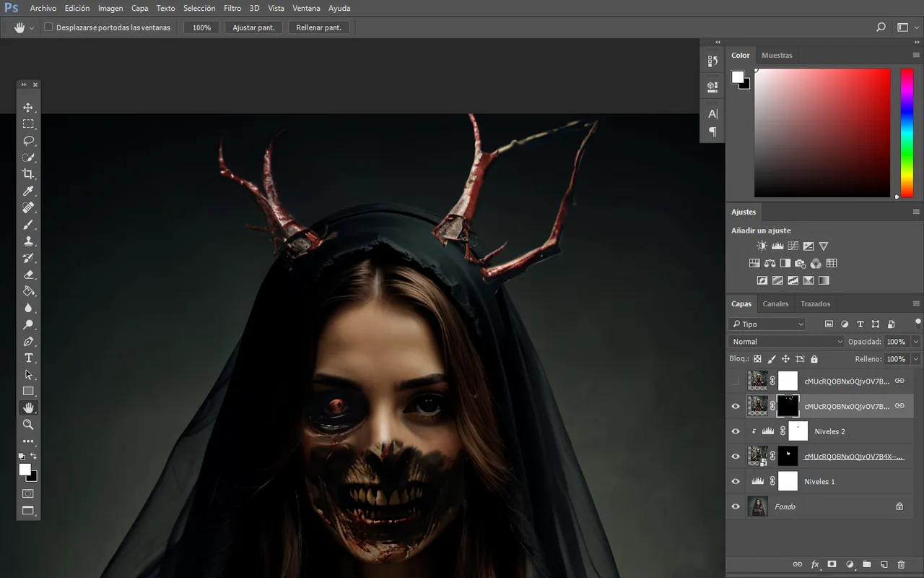Enable Desplazarse por todas las ventanas checkbox
The height and width of the screenshot is (578, 924).
[48, 27]
